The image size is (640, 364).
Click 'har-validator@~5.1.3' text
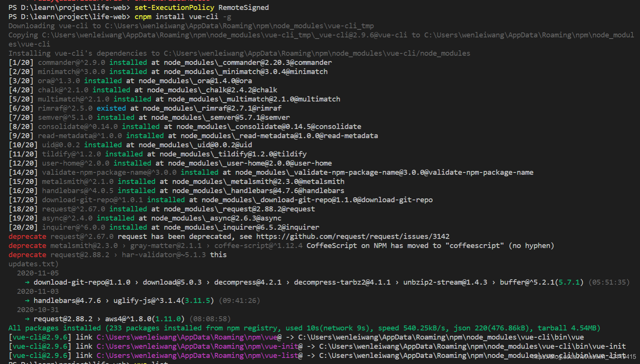(164, 255)
